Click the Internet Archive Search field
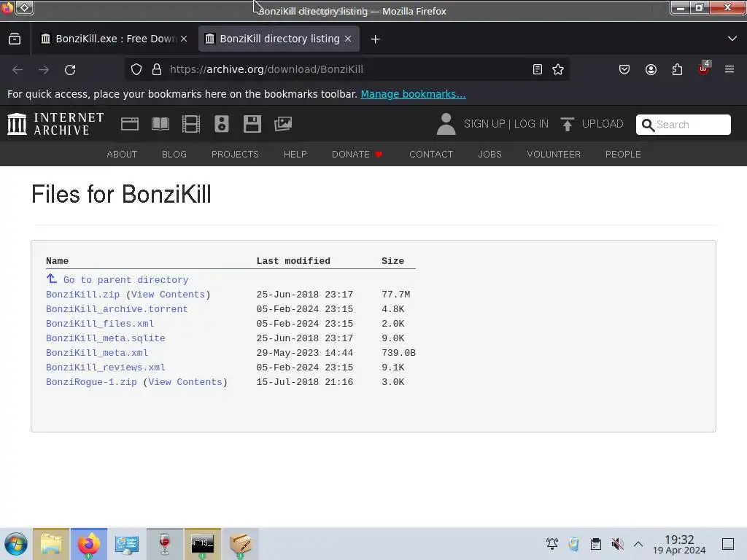 click(x=683, y=125)
